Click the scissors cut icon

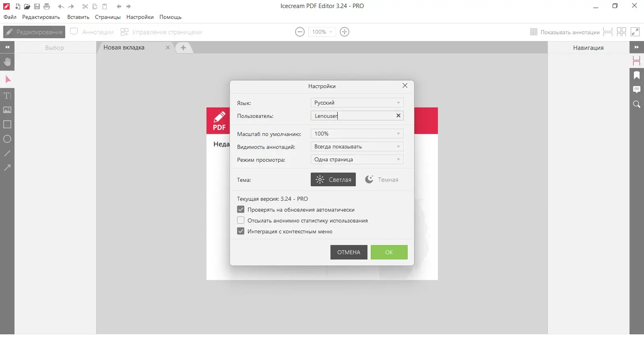point(85,6)
